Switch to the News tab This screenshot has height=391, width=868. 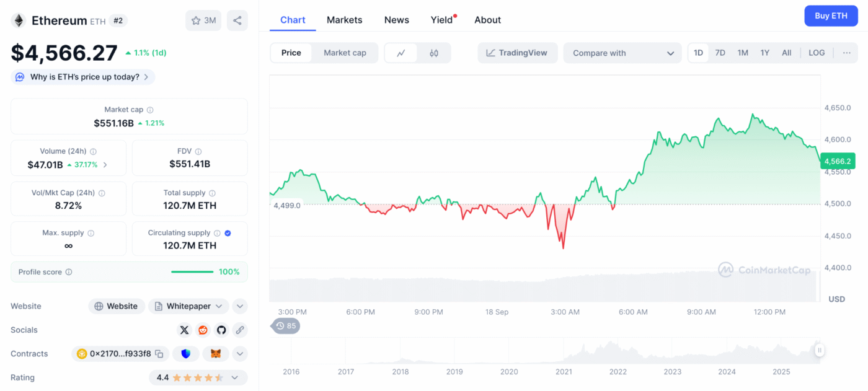click(x=397, y=20)
